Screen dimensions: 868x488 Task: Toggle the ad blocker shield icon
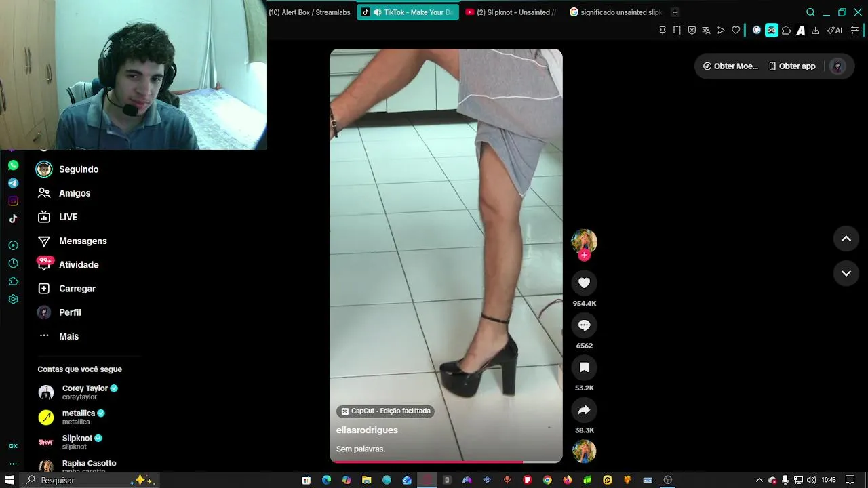(x=692, y=30)
